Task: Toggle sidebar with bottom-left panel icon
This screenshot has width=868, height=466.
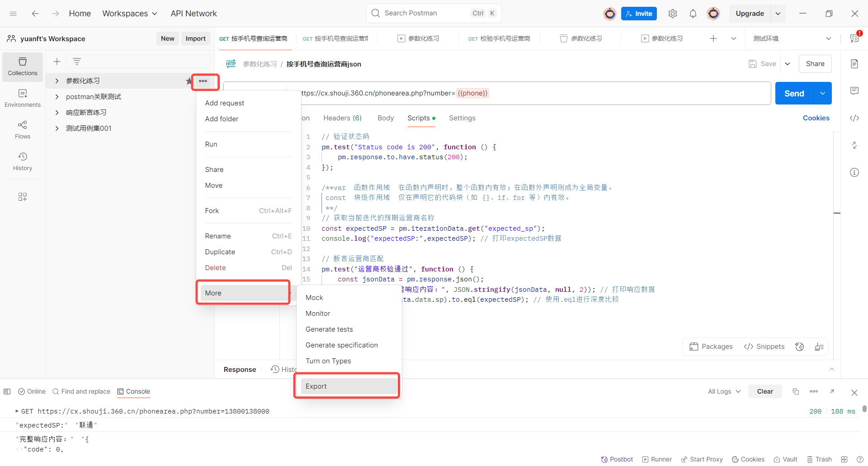Action: coord(7,391)
